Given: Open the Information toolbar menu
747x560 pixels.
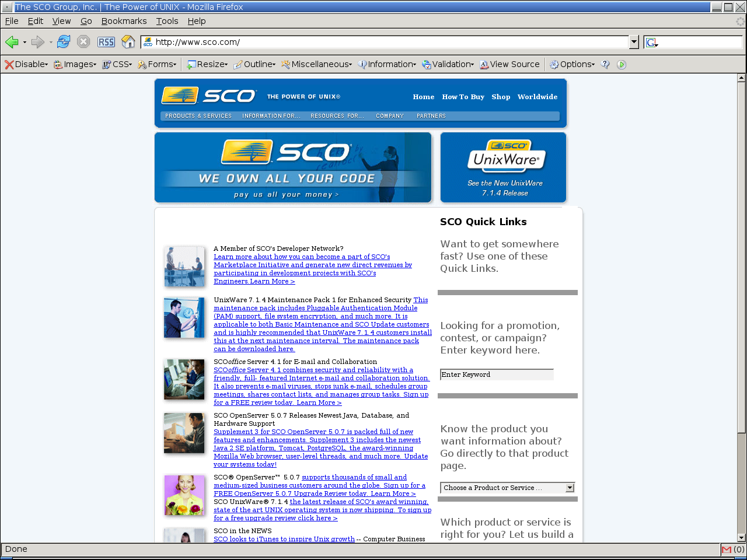Looking at the screenshot, I should pyautogui.click(x=387, y=64).
